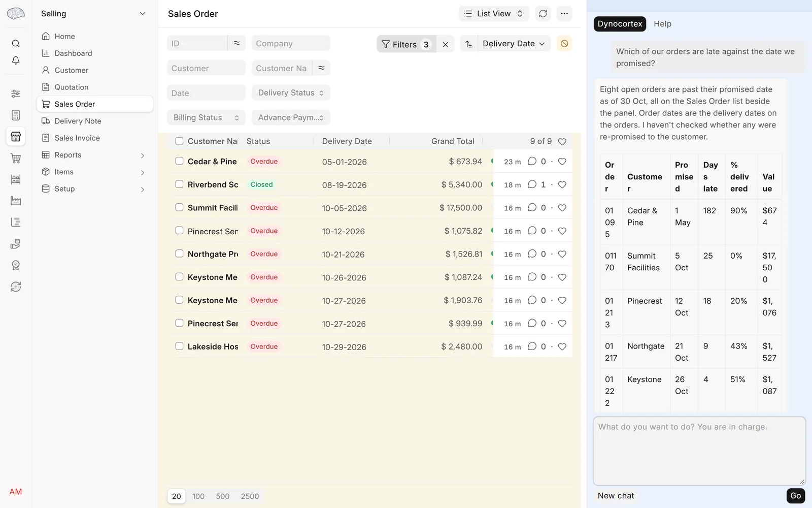
Task: Open the three-dot more options menu
Action: [564, 14]
